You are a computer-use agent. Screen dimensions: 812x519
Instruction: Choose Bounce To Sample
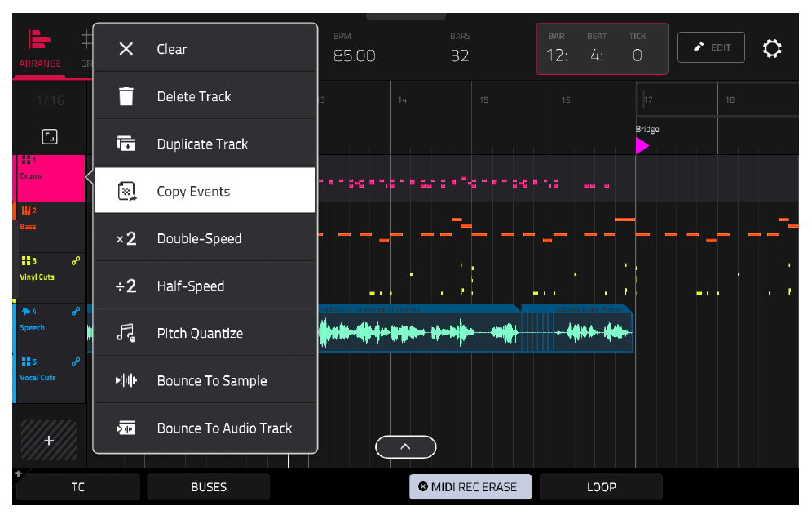point(205,380)
